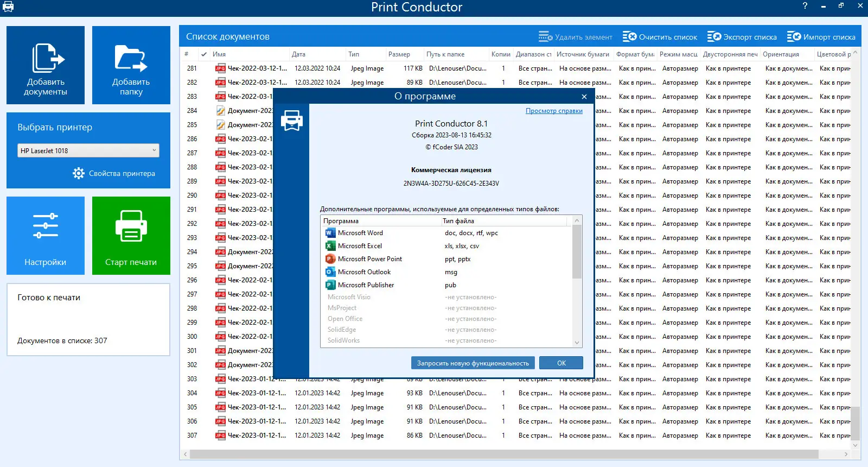Close the О программе dialog
The width and height of the screenshot is (868, 467).
[584, 97]
